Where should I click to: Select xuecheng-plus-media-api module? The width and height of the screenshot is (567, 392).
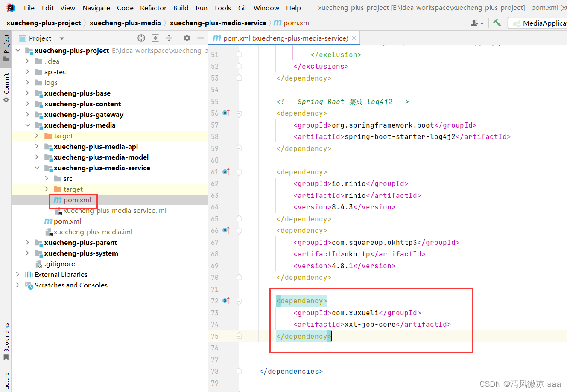[96, 146]
